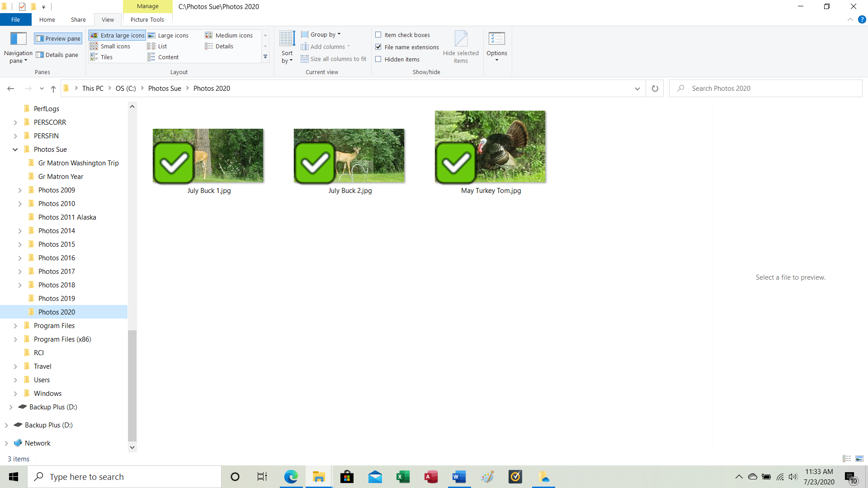Show Hidden items checkbox
The width and height of the screenshot is (868, 488).
coord(378,59)
